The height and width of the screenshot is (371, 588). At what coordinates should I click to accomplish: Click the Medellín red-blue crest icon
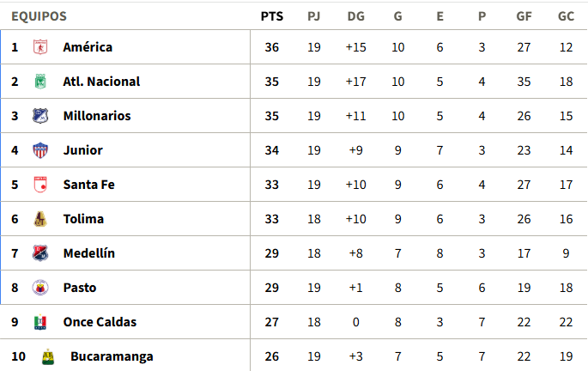click(x=40, y=253)
